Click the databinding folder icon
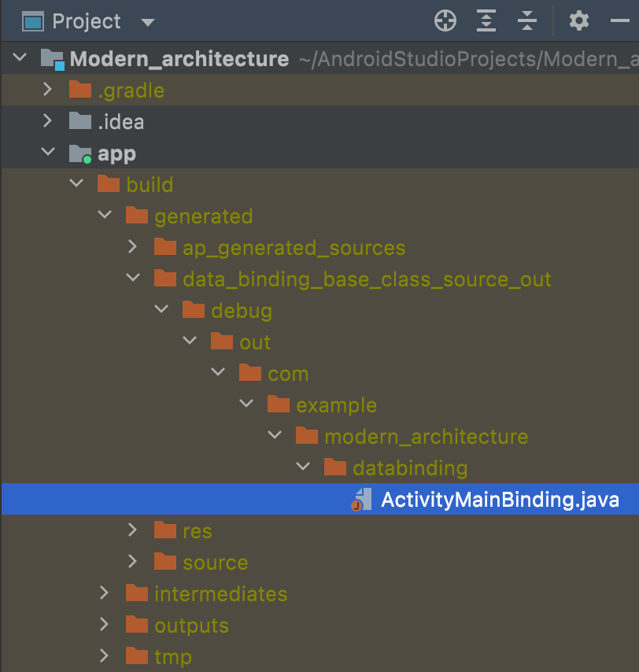The image size is (639, 672). [x=335, y=467]
